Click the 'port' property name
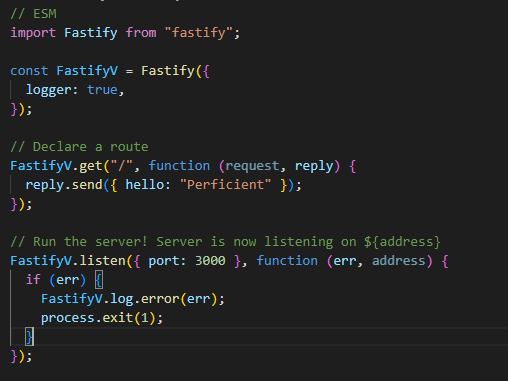 [x=164, y=261]
